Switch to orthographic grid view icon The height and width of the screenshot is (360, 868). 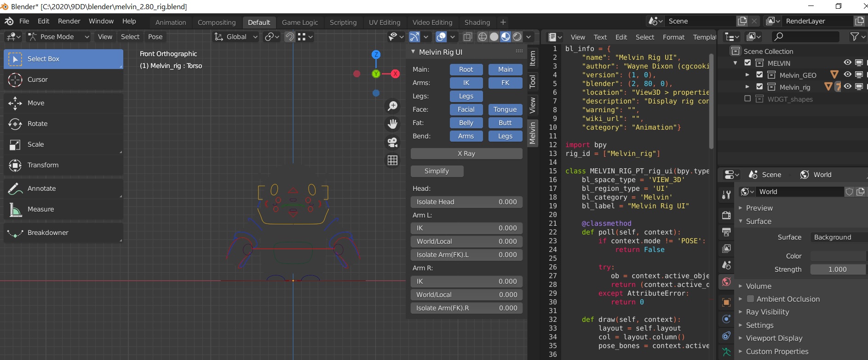[x=392, y=160]
